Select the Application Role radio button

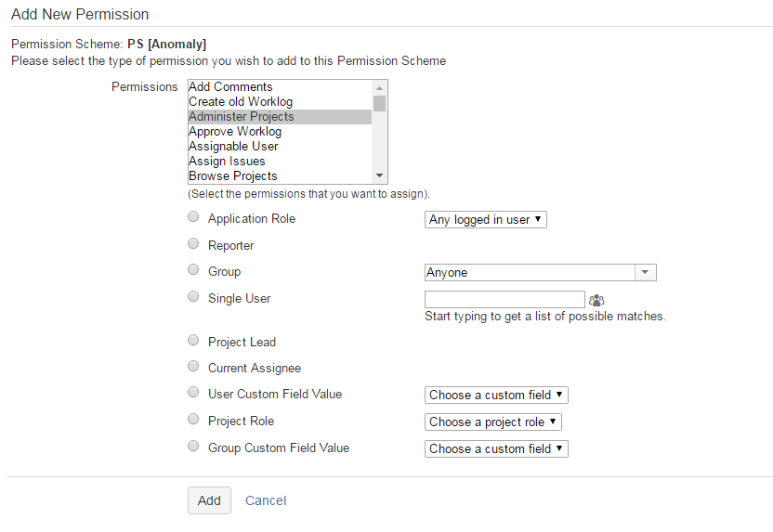coord(193,217)
